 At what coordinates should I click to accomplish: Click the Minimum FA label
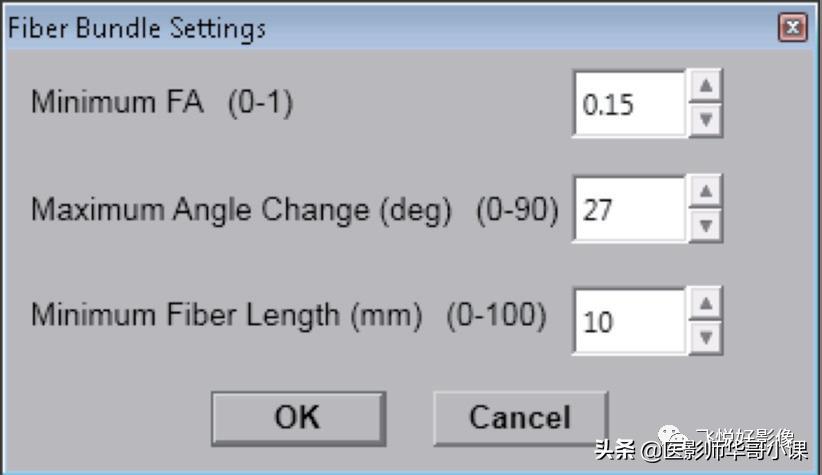[x=117, y=102]
